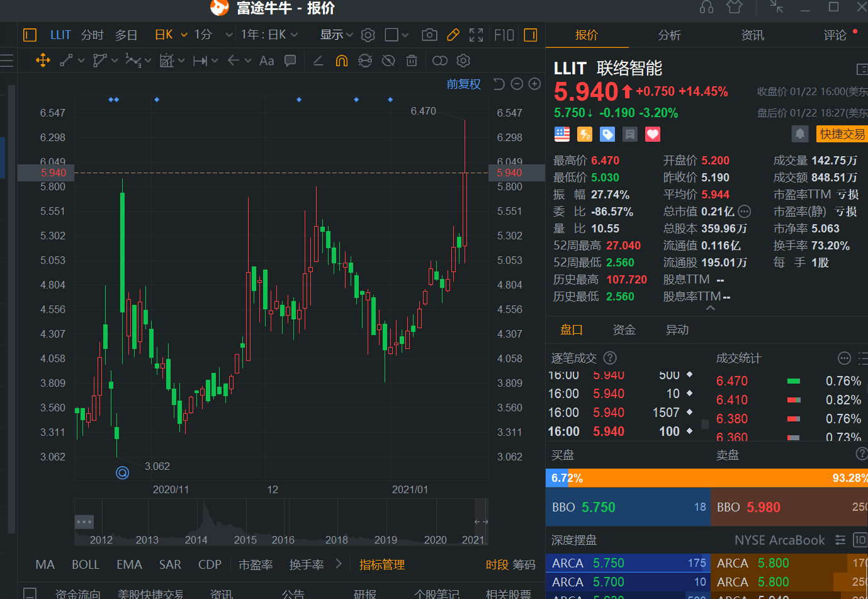Zoom out chart with minus circle
Screen dimensions: 868x599
point(517,84)
